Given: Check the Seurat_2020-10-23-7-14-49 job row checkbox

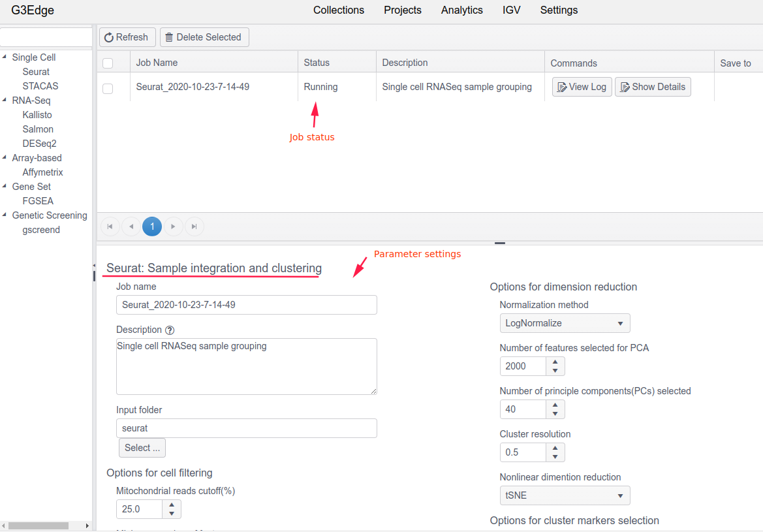Looking at the screenshot, I should pos(108,89).
